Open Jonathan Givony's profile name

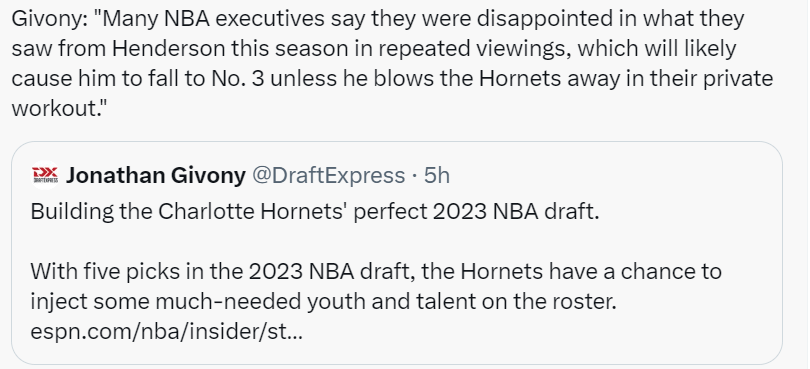point(156,176)
